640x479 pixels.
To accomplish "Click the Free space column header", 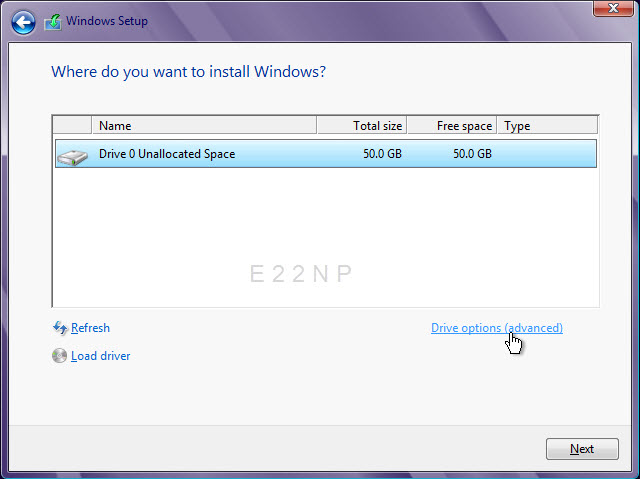I will (x=451, y=126).
